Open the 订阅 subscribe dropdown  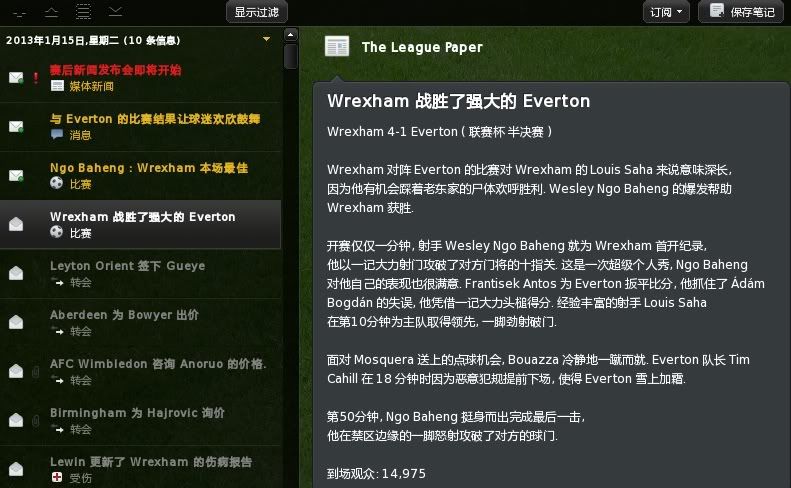[666, 12]
